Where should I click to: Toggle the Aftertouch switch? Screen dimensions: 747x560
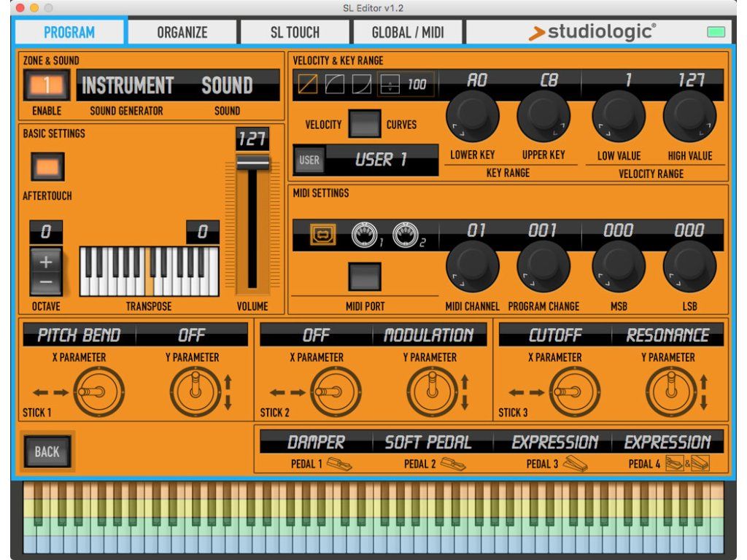click(x=47, y=167)
